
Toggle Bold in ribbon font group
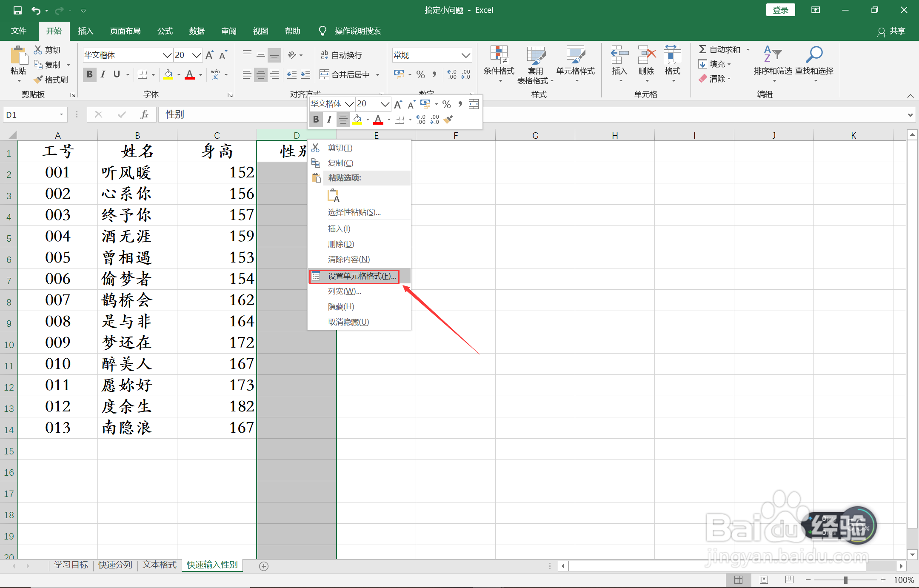(89, 74)
